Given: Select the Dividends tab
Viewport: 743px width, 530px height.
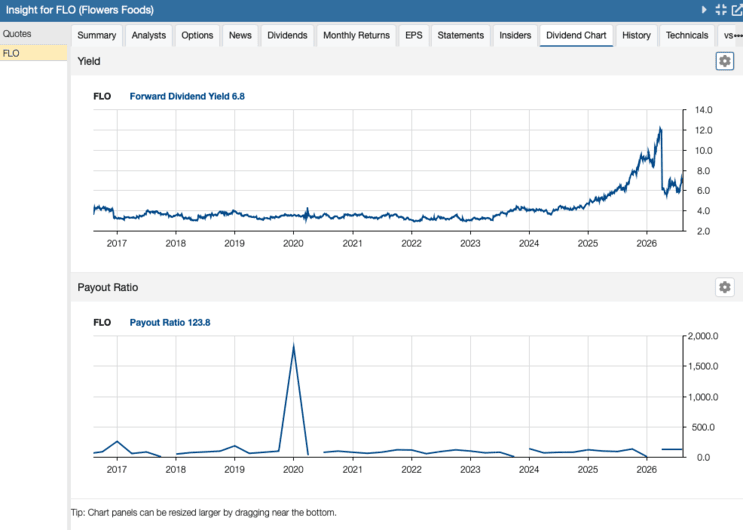Looking at the screenshot, I should 287,36.
